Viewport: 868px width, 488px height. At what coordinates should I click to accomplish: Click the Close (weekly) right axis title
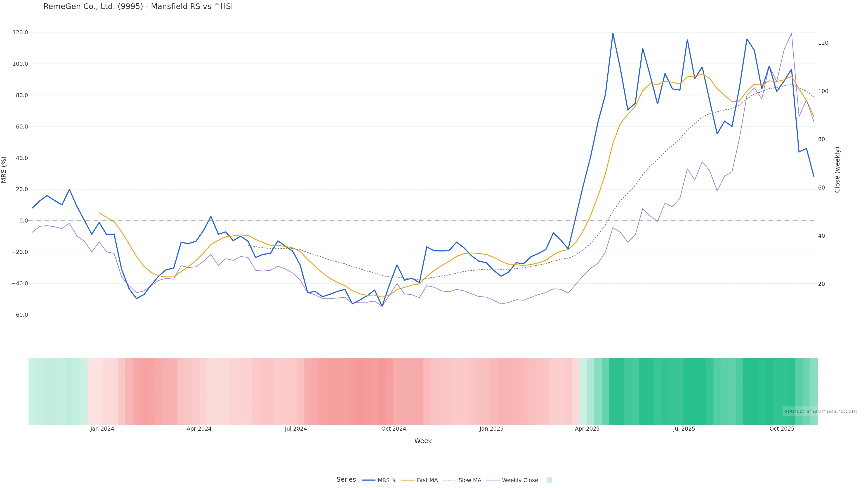[837, 170]
